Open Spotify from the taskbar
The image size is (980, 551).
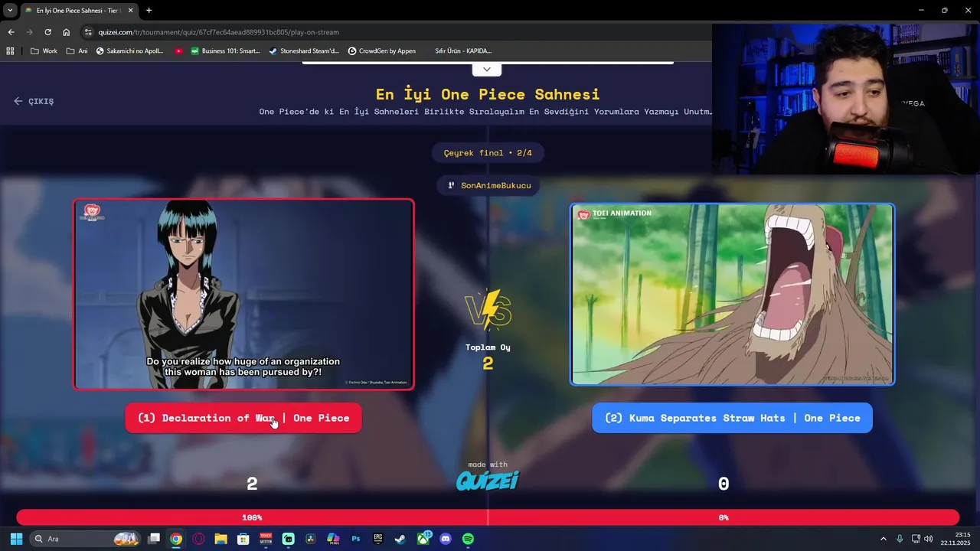(x=468, y=539)
